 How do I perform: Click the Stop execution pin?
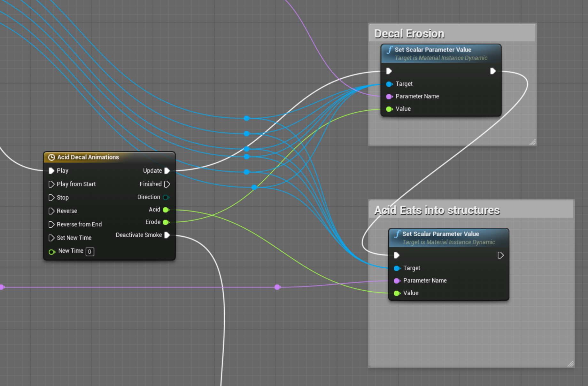pos(51,198)
